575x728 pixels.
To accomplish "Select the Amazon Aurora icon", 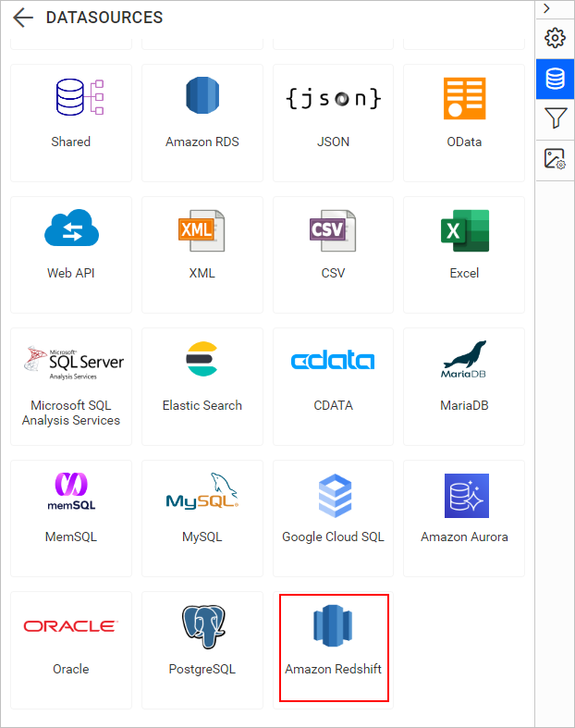I will pos(467,496).
